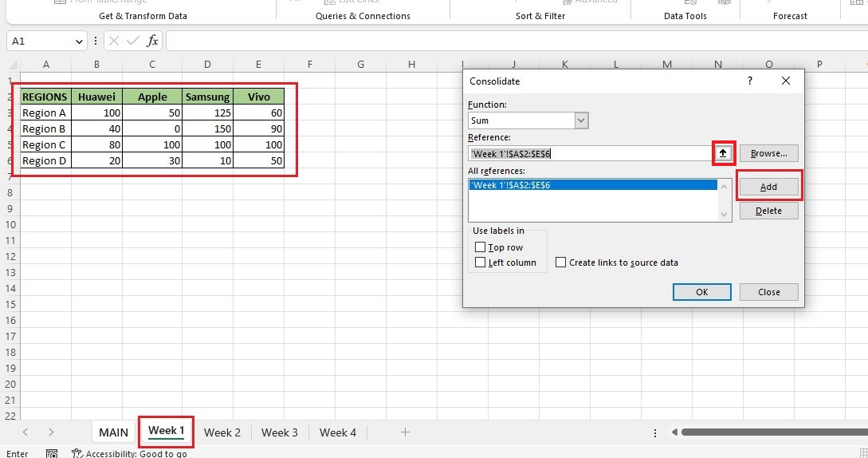
Task: Select Huawei value 20 for Region D
Action: coord(97,161)
